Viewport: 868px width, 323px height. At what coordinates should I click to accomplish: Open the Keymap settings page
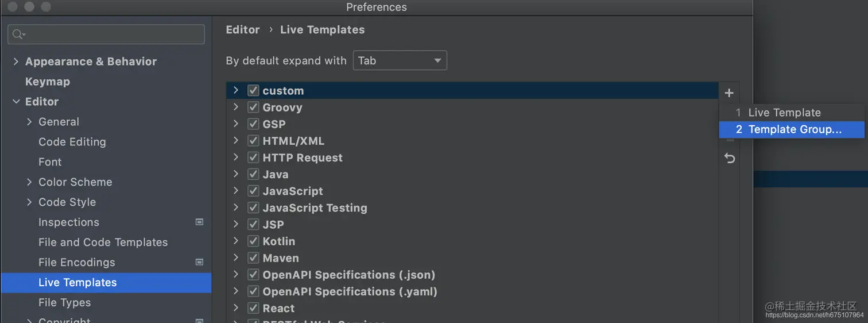coord(48,82)
